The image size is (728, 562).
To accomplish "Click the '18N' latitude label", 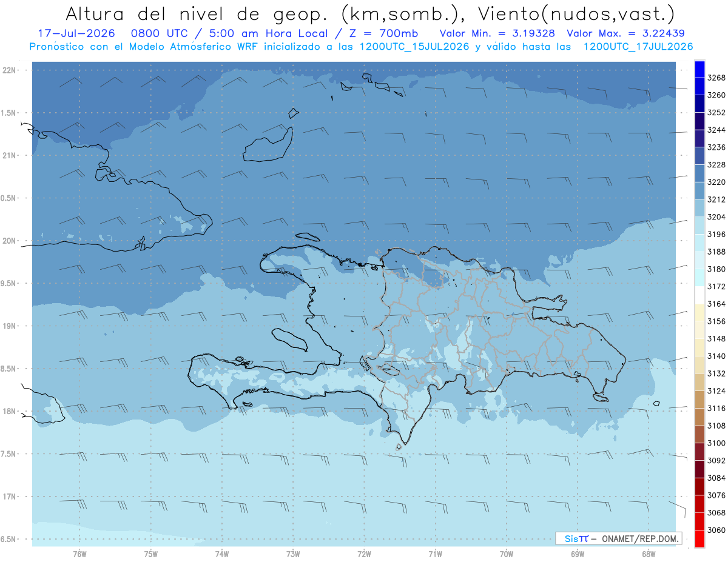I will (x=9, y=411).
